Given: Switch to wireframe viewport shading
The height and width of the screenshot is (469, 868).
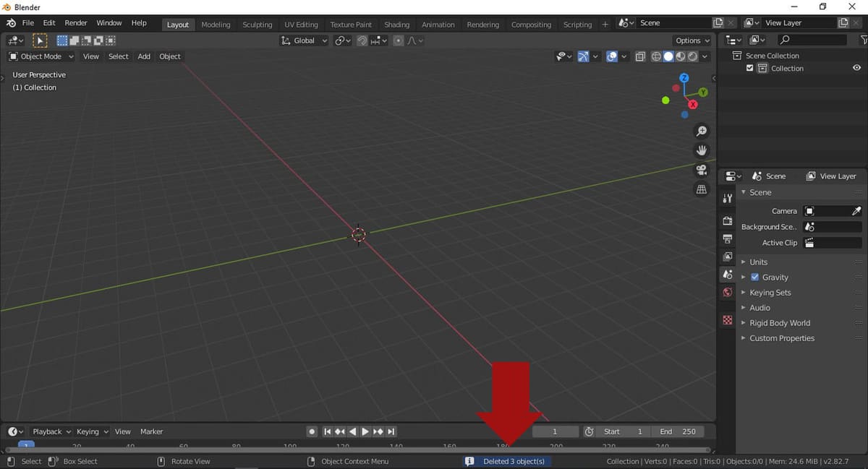Looking at the screenshot, I should pos(657,56).
